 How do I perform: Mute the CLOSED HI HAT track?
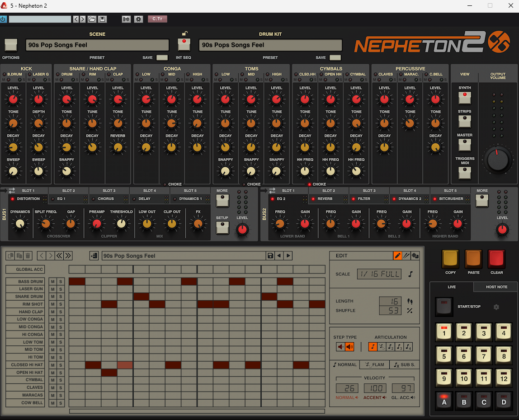tap(52, 365)
